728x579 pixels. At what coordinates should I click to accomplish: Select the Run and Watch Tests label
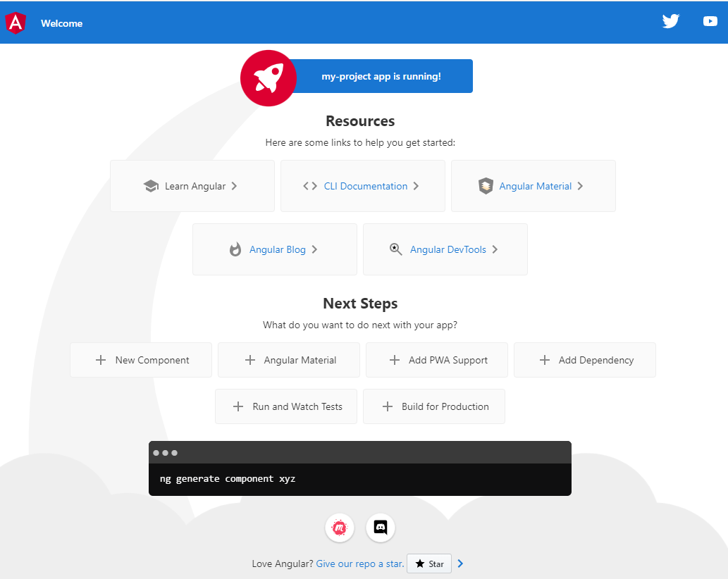(x=297, y=406)
